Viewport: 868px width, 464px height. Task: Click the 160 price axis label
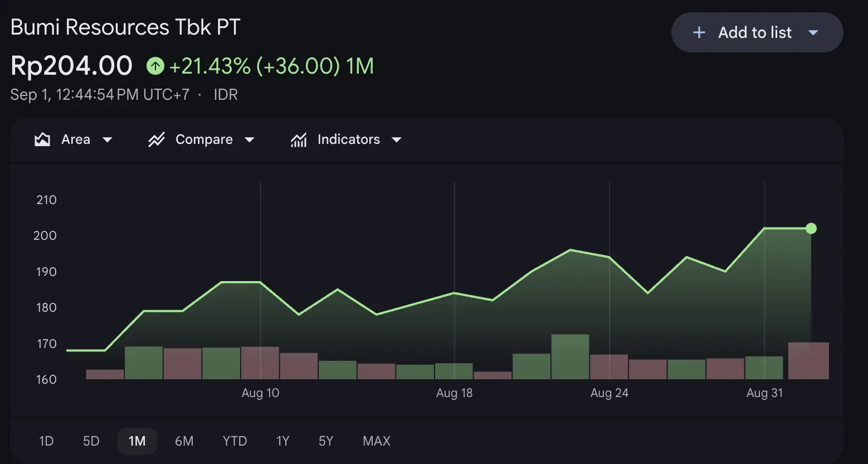tap(46, 379)
